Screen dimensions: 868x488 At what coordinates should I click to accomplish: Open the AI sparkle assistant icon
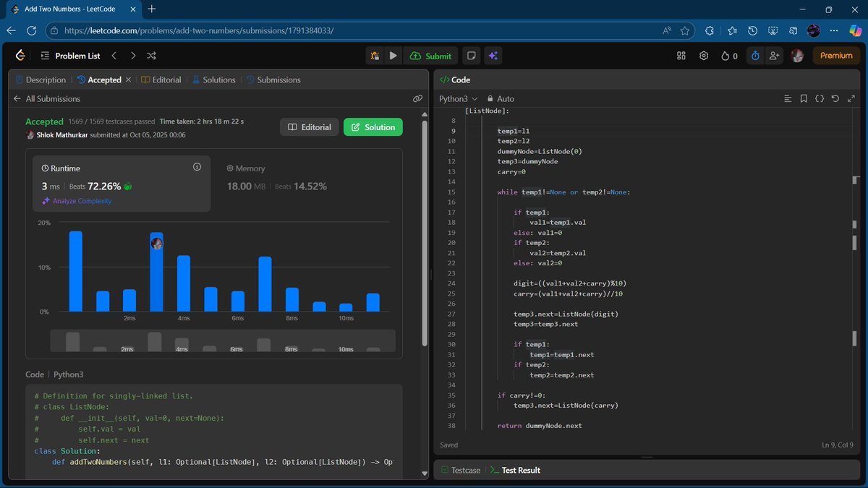(x=493, y=56)
